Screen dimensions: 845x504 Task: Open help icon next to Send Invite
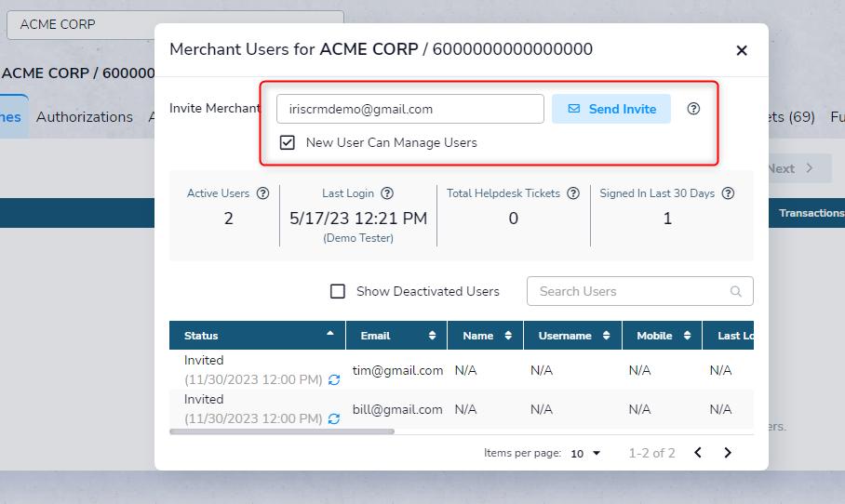693,109
